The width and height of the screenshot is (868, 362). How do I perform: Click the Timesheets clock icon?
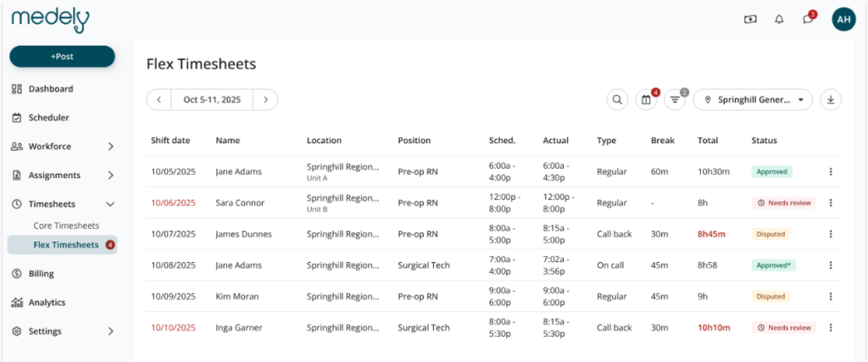(17, 204)
